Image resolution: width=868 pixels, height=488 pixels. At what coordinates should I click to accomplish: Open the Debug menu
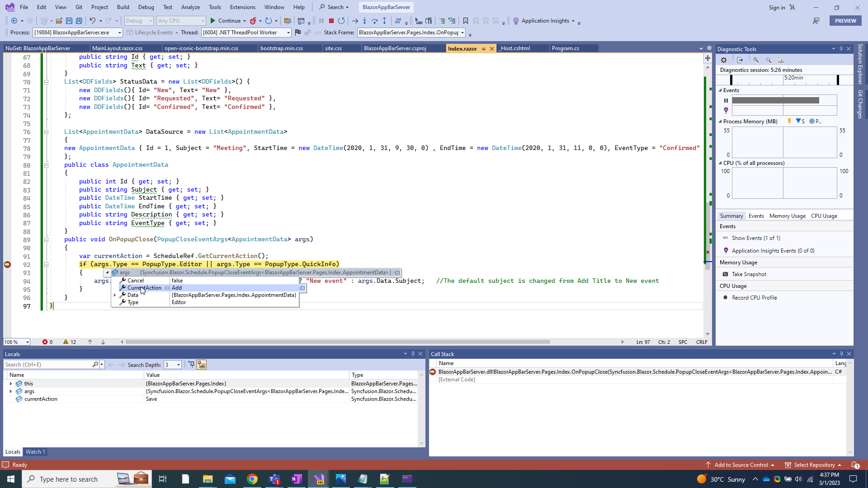click(x=146, y=7)
